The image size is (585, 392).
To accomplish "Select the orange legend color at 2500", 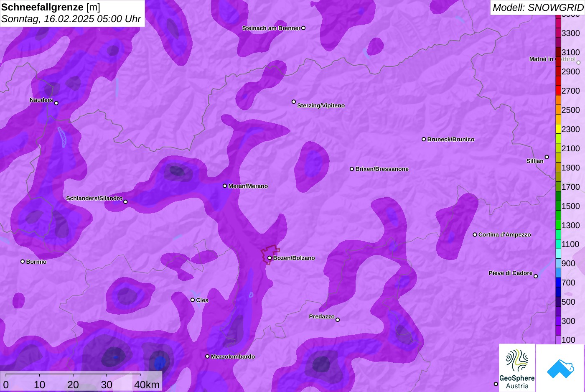I will point(558,110).
